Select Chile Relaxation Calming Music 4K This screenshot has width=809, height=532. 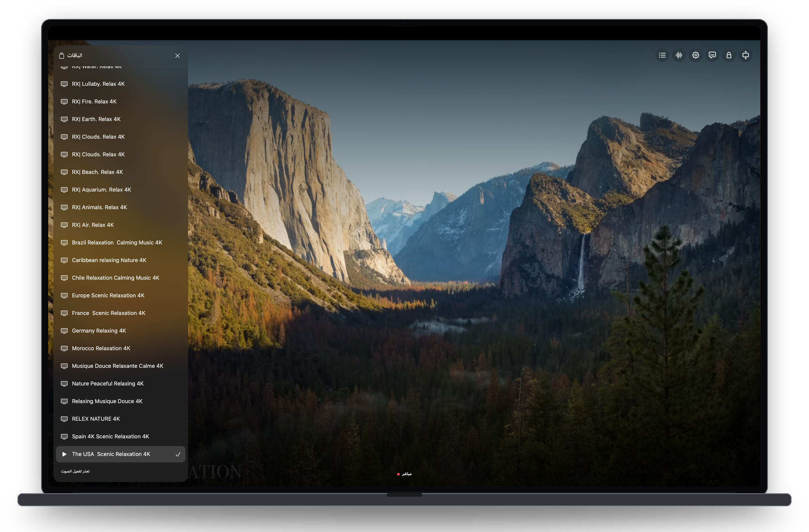pyautogui.click(x=121, y=278)
